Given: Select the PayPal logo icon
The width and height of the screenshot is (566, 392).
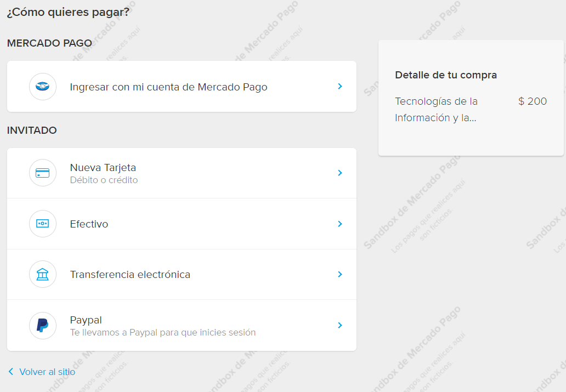Looking at the screenshot, I should pos(42,325).
